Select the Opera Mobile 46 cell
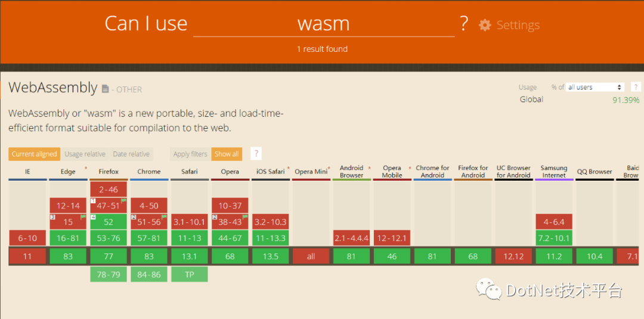Screen dimensions: 644x319 coord(392,256)
